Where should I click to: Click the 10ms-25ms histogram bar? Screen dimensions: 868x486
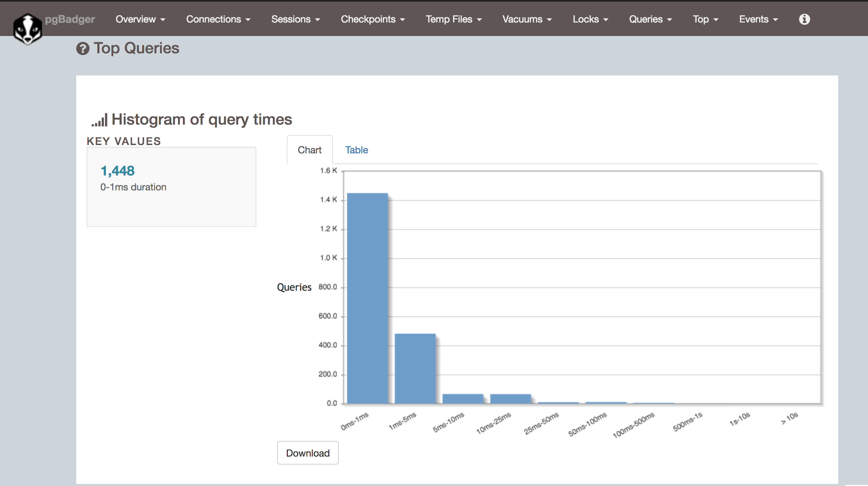click(x=511, y=398)
